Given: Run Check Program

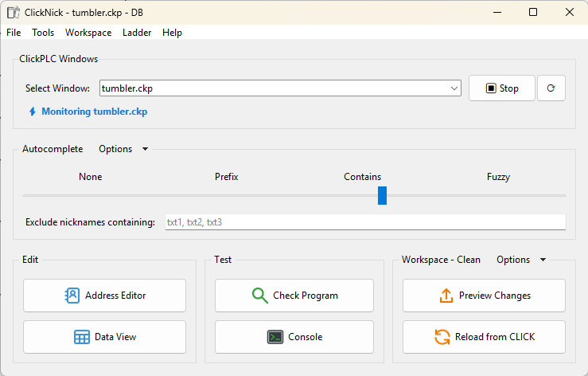Looking at the screenshot, I should (x=294, y=296).
